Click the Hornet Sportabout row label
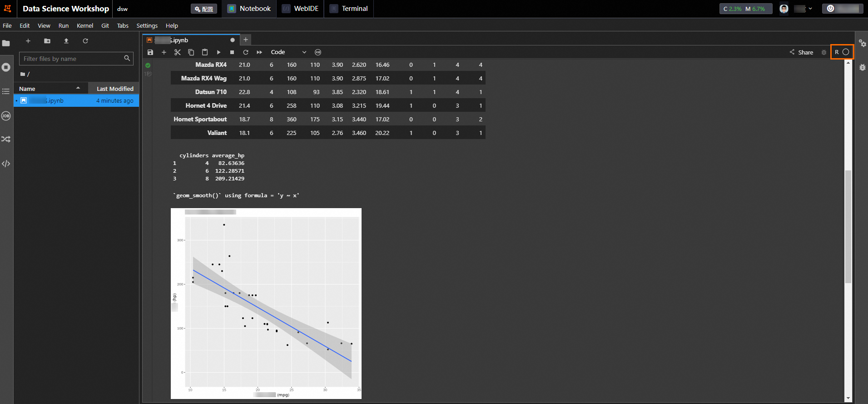 pos(200,119)
